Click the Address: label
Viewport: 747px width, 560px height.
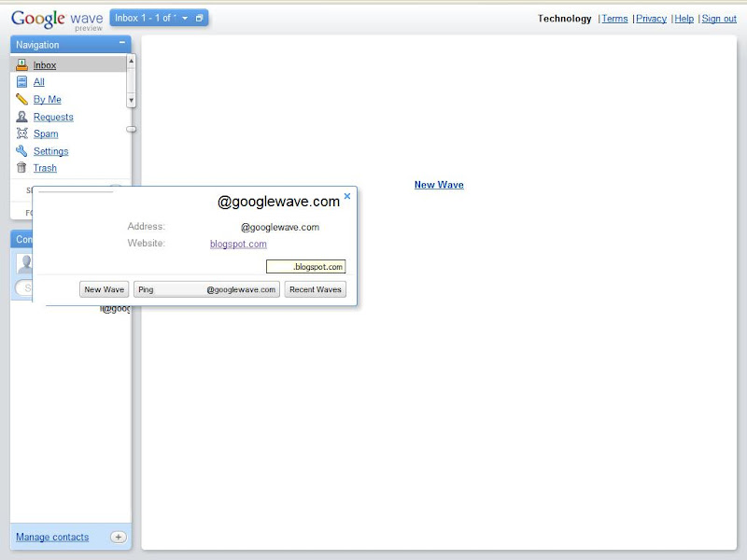coord(147,226)
